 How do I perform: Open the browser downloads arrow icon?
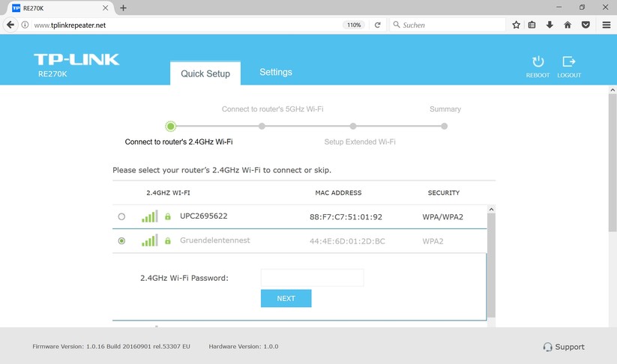550,25
